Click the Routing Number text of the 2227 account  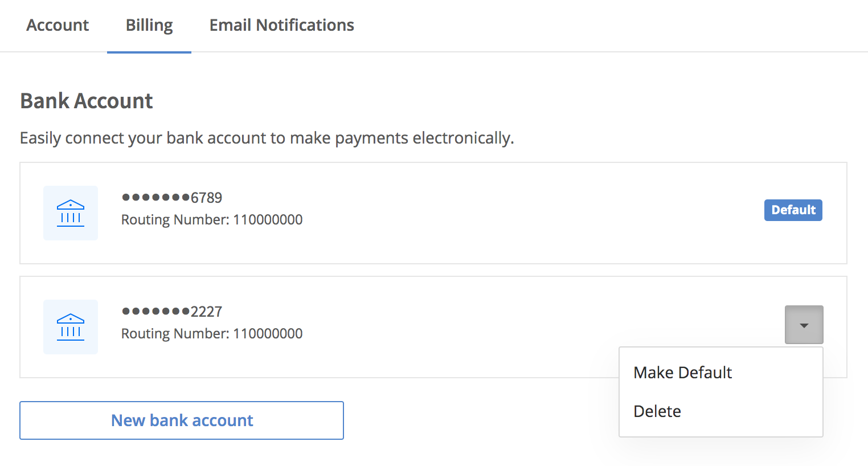coord(212,334)
